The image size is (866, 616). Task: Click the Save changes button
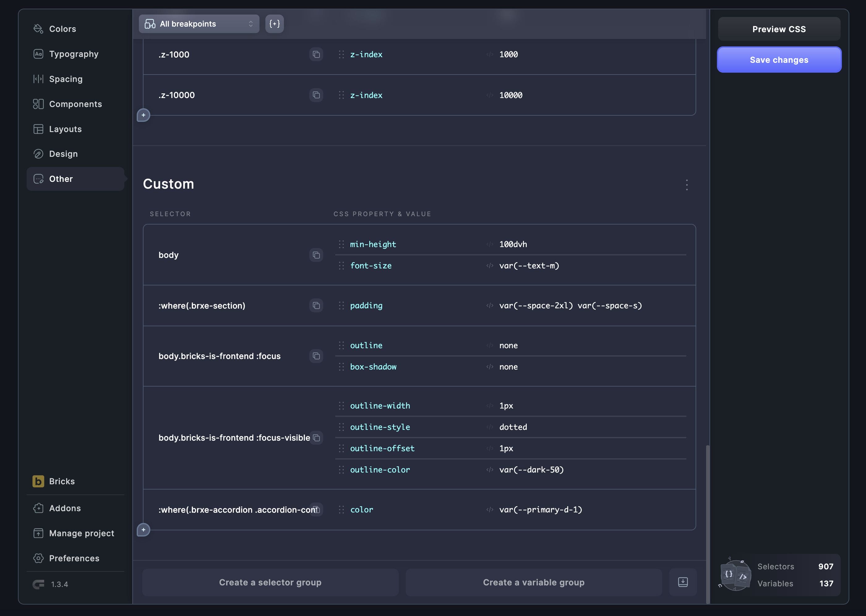[779, 60]
